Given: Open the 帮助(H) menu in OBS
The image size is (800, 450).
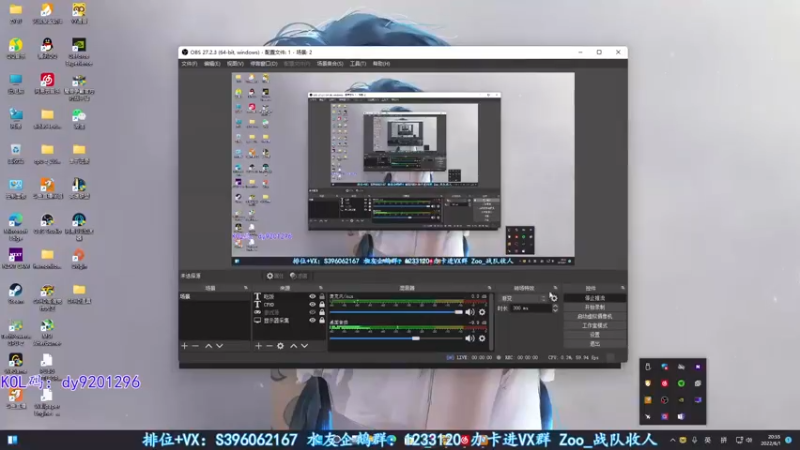Looking at the screenshot, I should [x=381, y=64].
